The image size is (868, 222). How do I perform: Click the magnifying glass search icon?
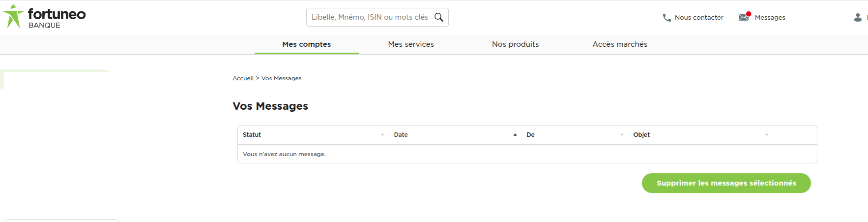439,17
